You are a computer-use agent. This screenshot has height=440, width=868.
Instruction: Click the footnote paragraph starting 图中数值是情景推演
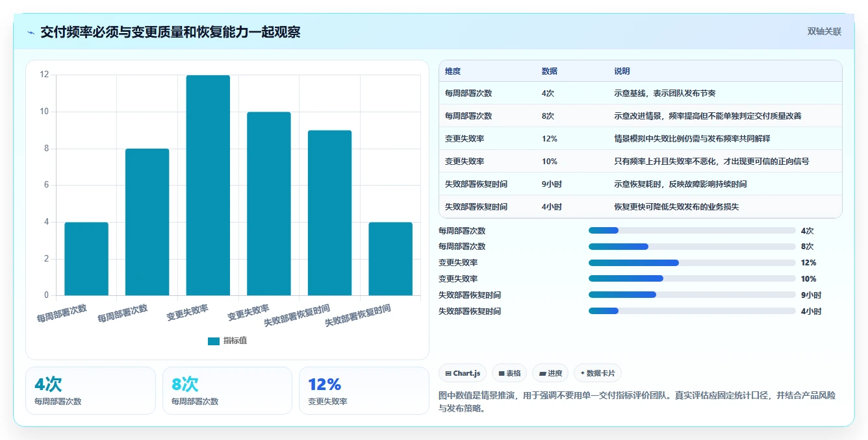coord(637,402)
